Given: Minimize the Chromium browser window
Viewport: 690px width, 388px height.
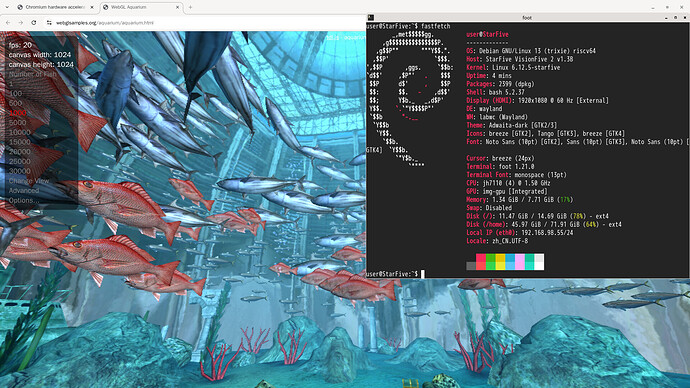Looking at the screenshot, I should coord(653,7).
